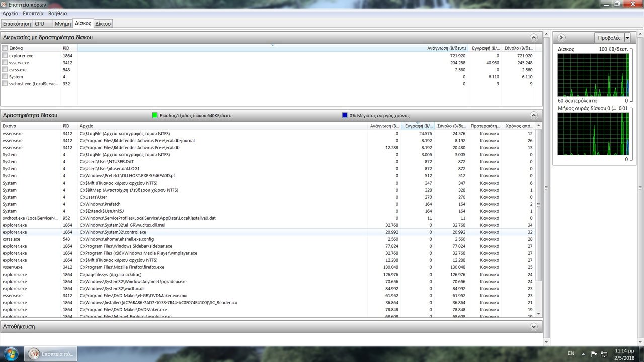The width and height of the screenshot is (644, 362).
Task: Click the Resource Monitor title bar icon
Action: 4,4
